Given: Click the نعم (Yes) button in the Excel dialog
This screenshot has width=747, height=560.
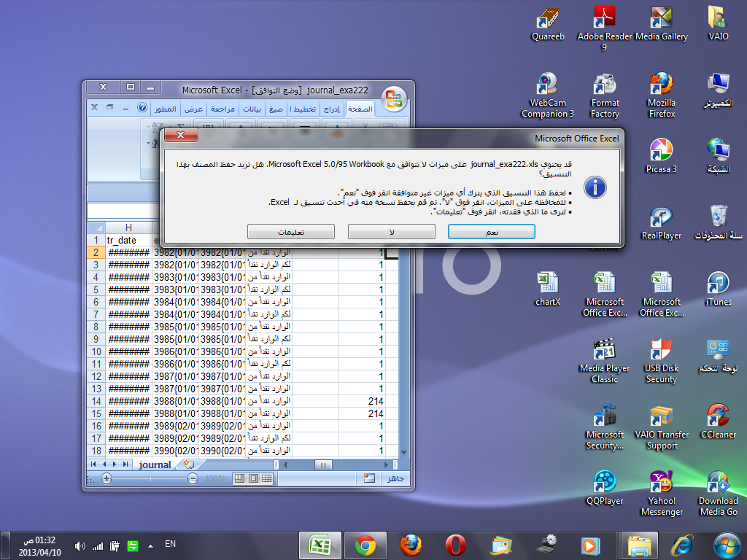Looking at the screenshot, I should [491, 232].
